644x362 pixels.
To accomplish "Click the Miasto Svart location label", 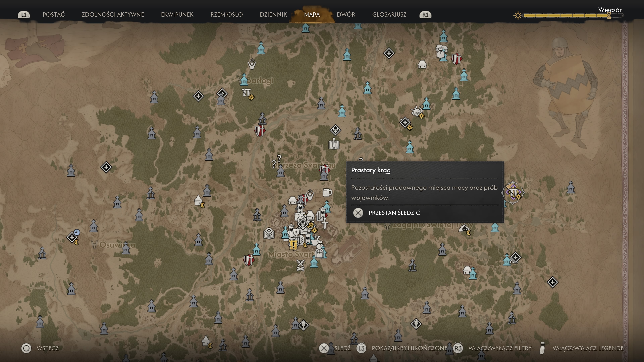I will [291, 254].
